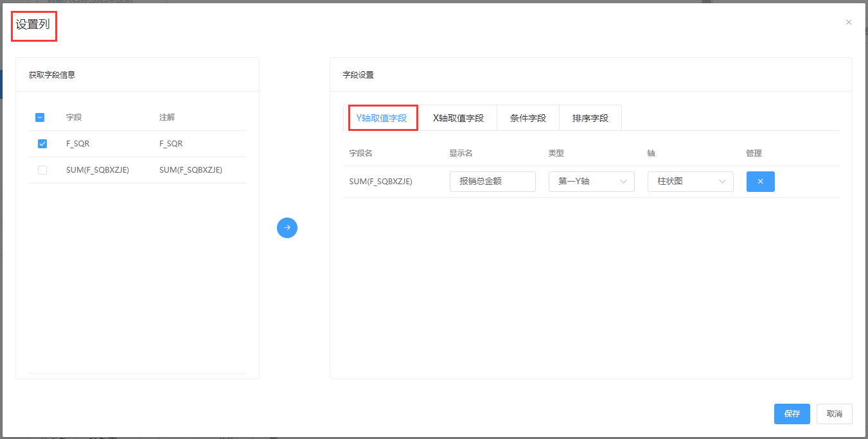Click the 获取字段信息 panel title
Viewport: 868px width, 439px height.
52,74
